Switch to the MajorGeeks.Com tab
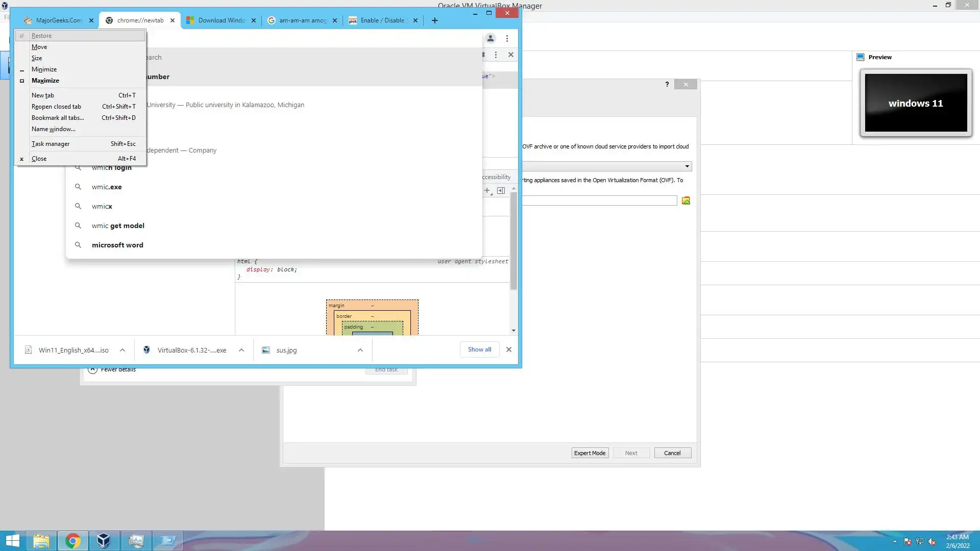Image resolution: width=980 pixels, height=551 pixels. pos(59,20)
